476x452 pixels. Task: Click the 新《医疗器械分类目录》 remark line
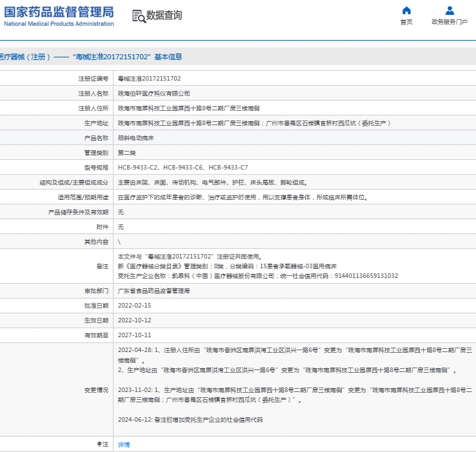[x=228, y=266]
